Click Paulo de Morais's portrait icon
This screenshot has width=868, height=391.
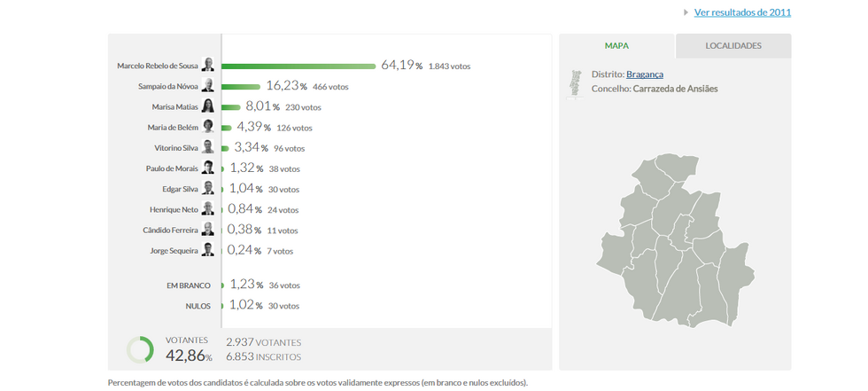[x=208, y=168]
